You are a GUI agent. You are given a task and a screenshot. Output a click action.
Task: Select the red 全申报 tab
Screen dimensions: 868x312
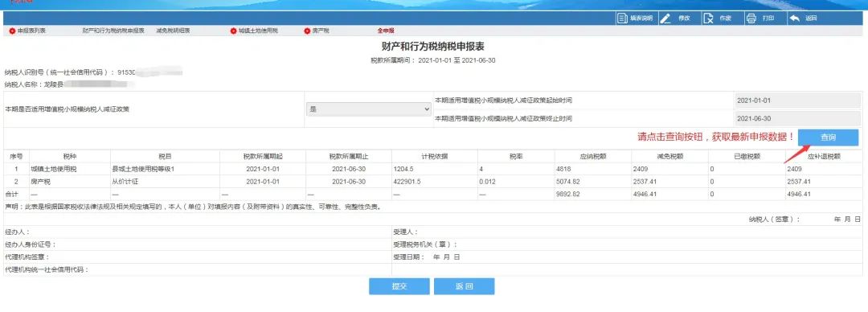tap(385, 31)
